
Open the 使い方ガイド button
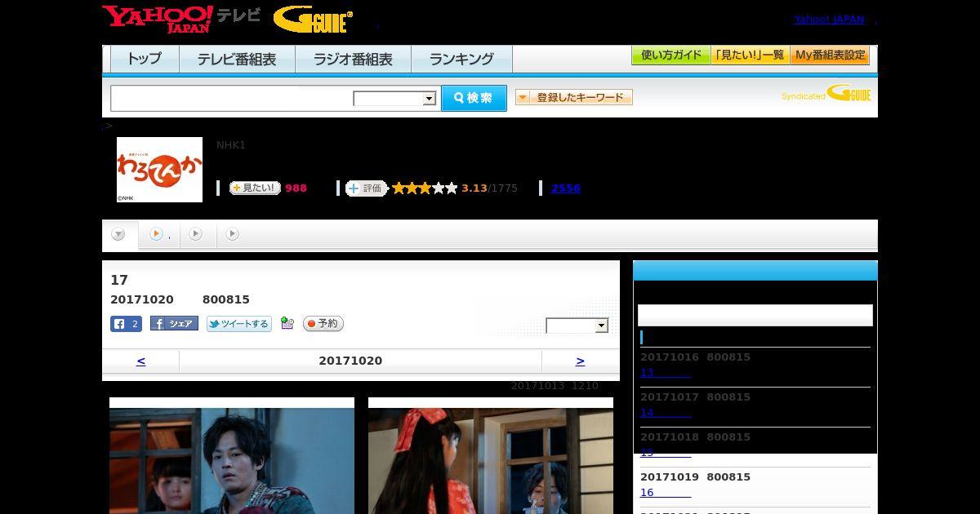click(670, 55)
